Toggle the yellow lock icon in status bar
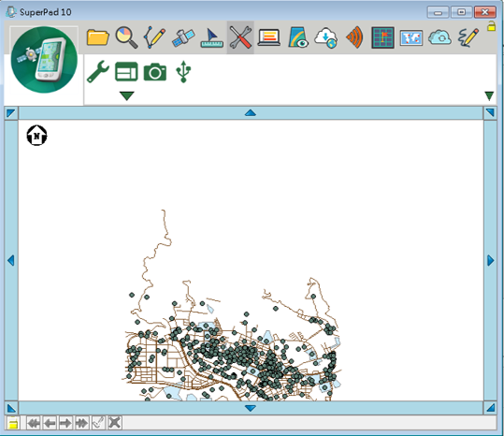Viewport: 504px width, 436px height. coord(13,423)
